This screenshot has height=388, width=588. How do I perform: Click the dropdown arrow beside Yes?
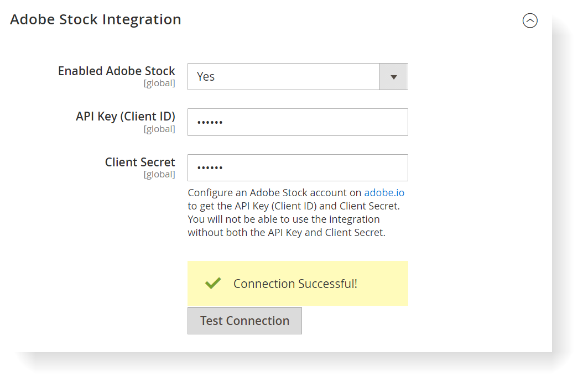[x=393, y=77]
